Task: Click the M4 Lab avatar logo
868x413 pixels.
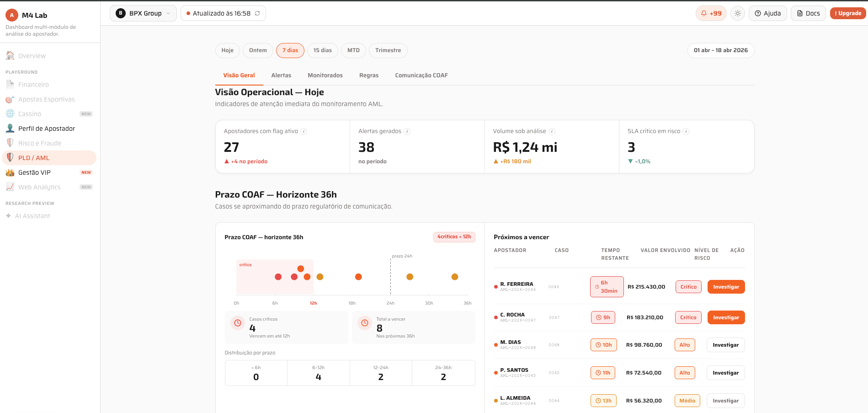Action: click(x=12, y=15)
